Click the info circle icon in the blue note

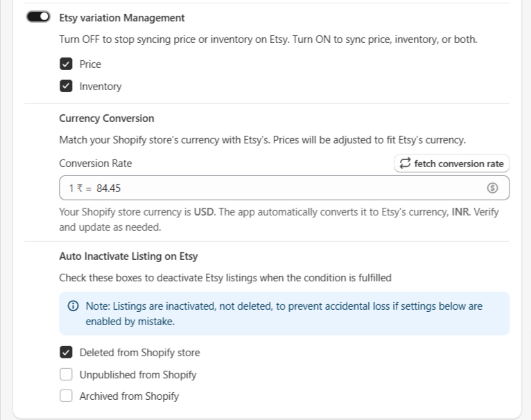coord(73,306)
